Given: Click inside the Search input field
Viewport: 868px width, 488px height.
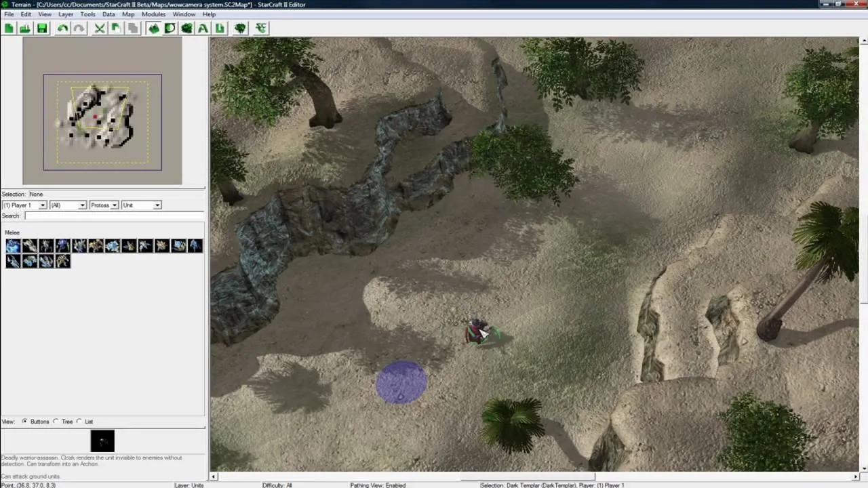Looking at the screenshot, I should click(x=114, y=216).
